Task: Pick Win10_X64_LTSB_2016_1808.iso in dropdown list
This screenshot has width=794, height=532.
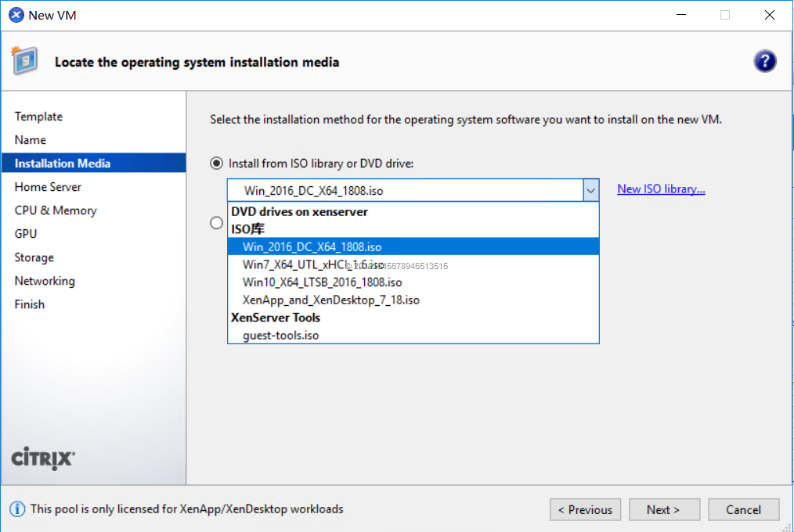Action: [322, 282]
